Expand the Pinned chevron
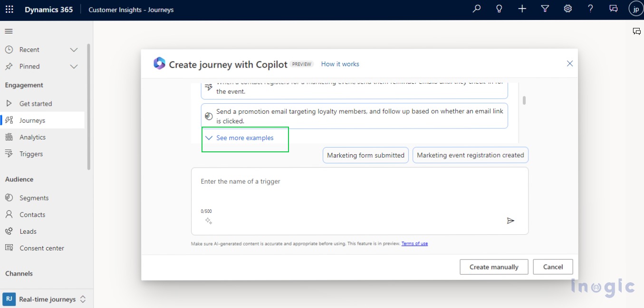Image resolution: width=644 pixels, height=308 pixels. 74,67
